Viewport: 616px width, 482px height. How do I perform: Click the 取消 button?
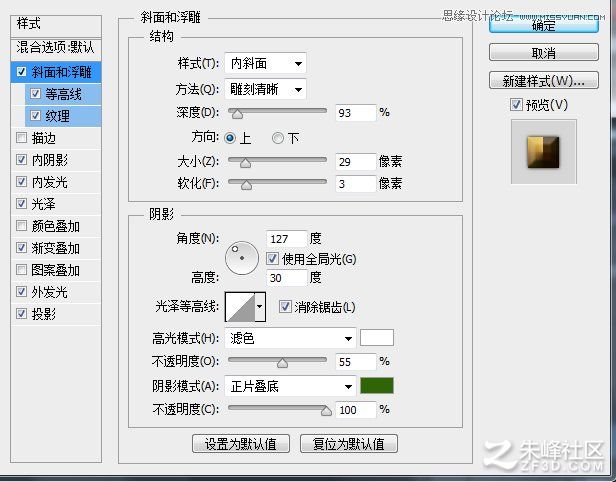pyautogui.click(x=544, y=52)
